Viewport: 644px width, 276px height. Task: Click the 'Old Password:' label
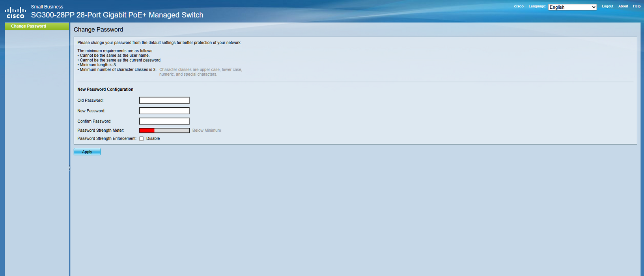click(90, 101)
